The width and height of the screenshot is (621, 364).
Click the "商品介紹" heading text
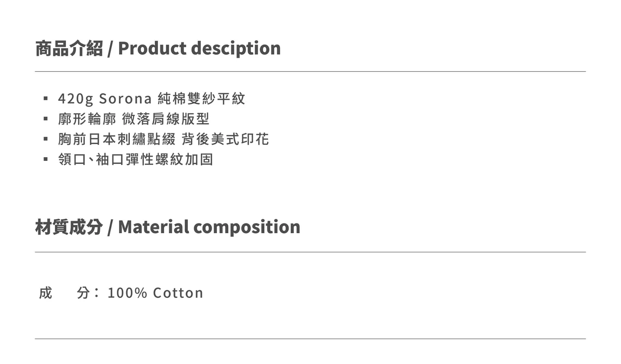69,48
